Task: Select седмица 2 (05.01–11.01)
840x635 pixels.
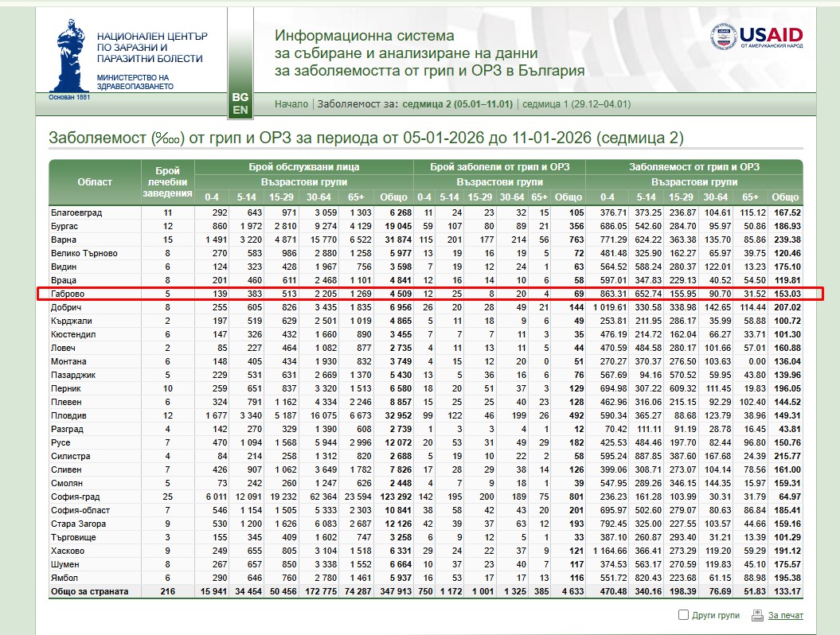Action: coord(458,104)
